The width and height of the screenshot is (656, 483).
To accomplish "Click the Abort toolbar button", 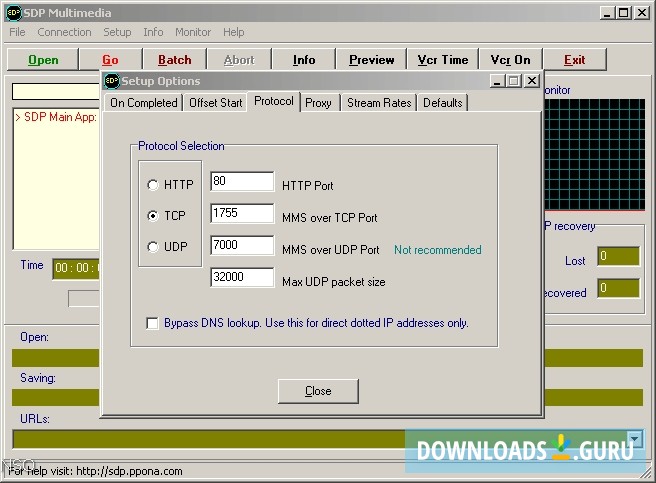I will click(239, 60).
